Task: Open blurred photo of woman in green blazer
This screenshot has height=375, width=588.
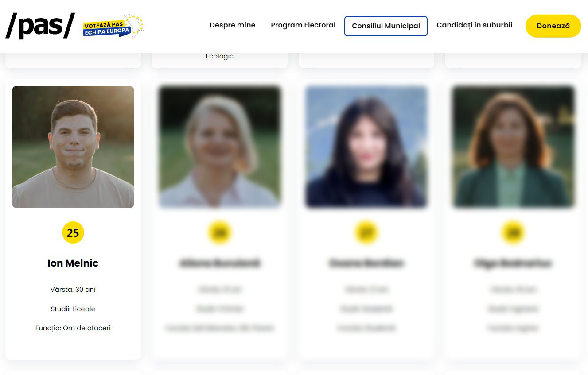Action: (513, 147)
